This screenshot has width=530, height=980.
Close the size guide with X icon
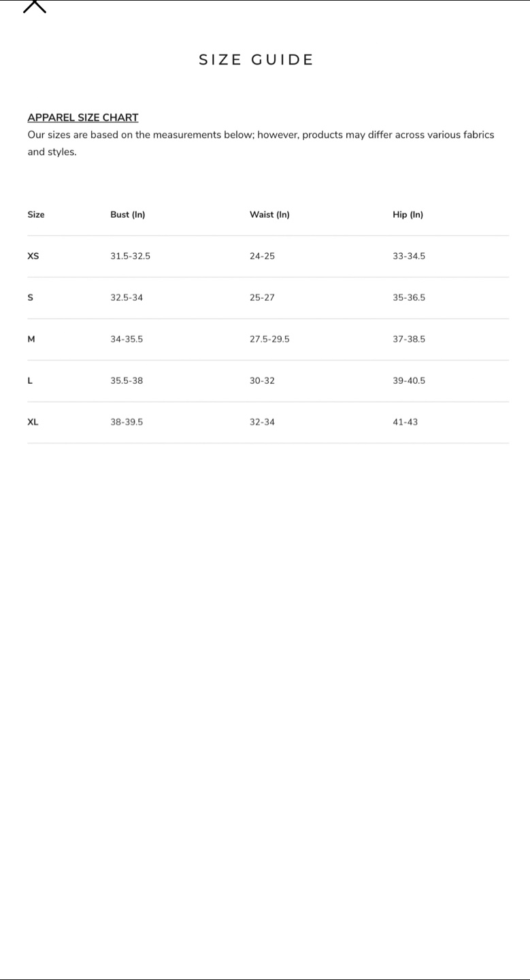[x=35, y=6]
